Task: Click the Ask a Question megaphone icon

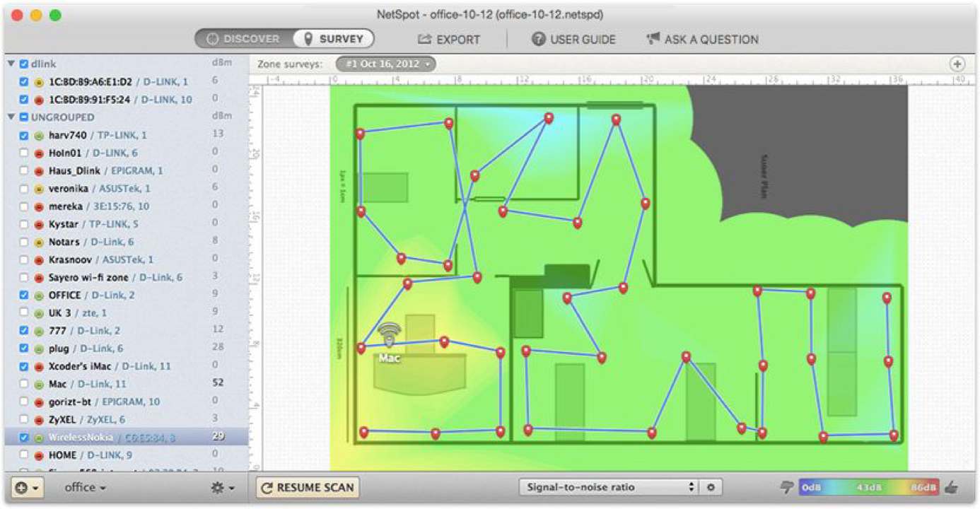Action: (653, 39)
